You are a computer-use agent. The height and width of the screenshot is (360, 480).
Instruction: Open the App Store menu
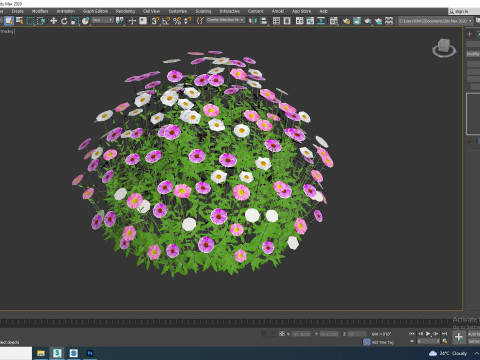coord(301,11)
